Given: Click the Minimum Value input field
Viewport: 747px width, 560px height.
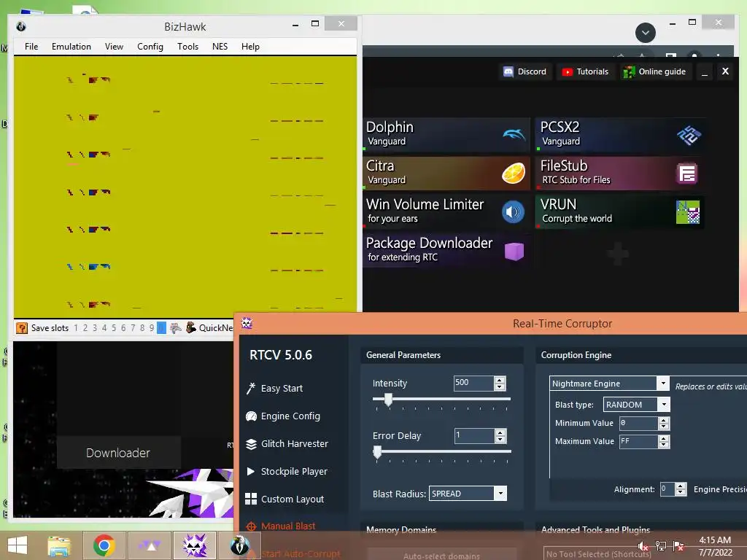Looking at the screenshot, I should (638, 423).
